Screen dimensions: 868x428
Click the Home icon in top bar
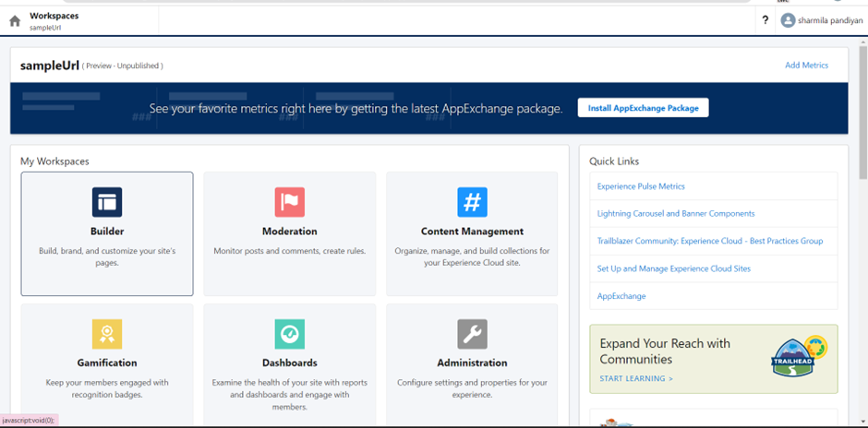click(x=15, y=21)
